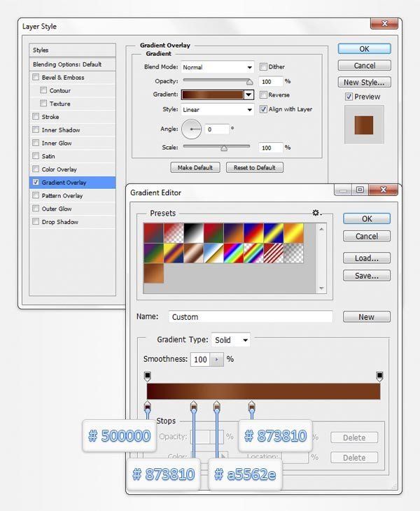
Task: Toggle the Reverse checkbox
Action: pyautogui.click(x=263, y=94)
